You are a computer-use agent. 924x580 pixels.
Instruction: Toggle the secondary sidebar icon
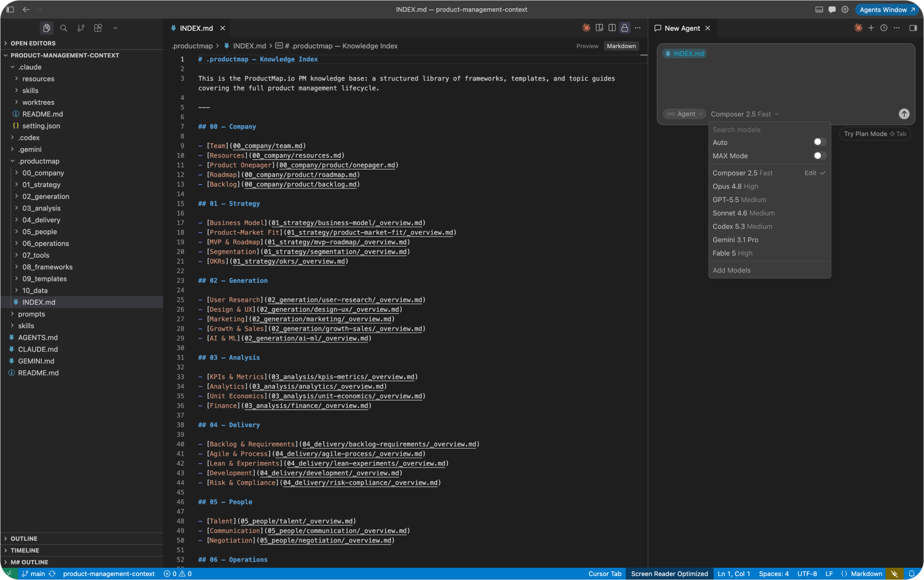click(913, 28)
